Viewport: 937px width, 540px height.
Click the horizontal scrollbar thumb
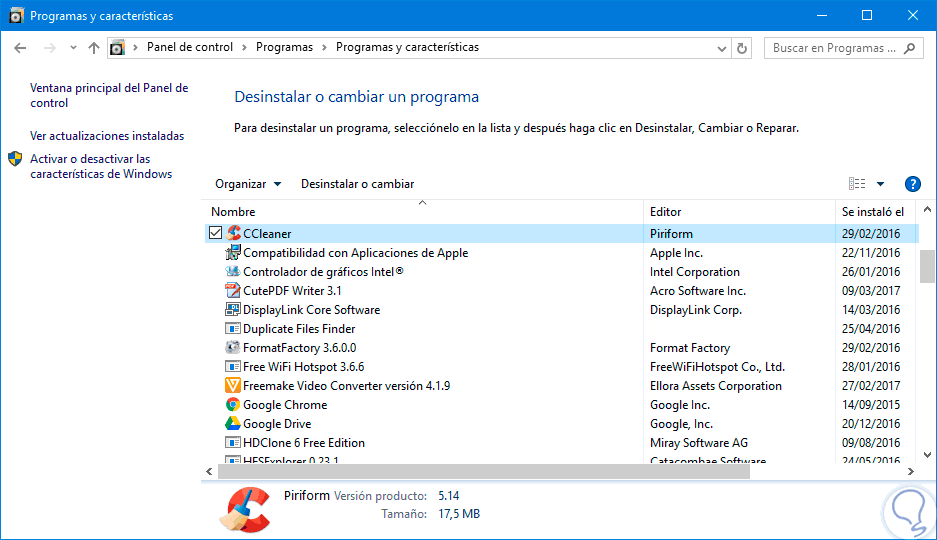483,471
